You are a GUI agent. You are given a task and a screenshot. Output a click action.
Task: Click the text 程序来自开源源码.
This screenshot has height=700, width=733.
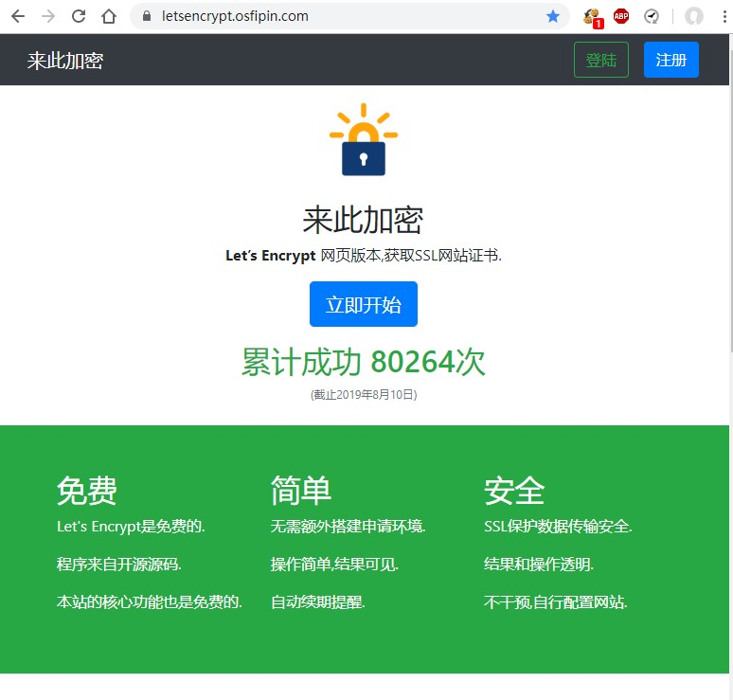pyautogui.click(x=119, y=565)
